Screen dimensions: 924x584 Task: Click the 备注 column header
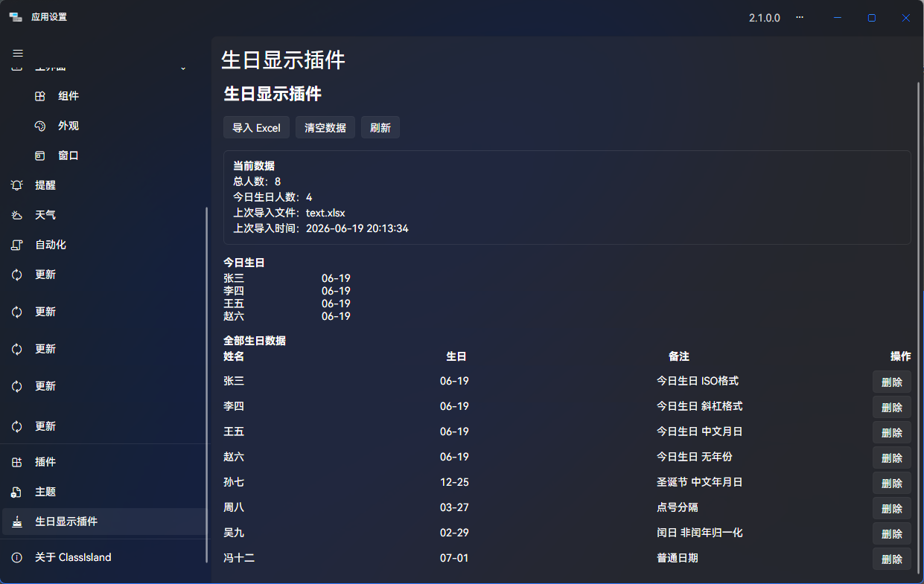679,356
